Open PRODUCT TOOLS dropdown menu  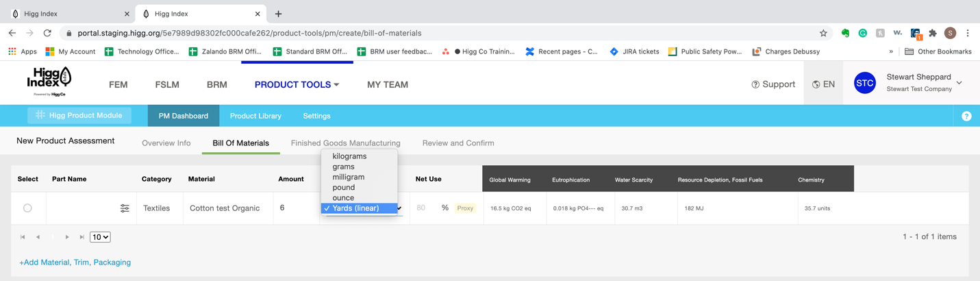point(297,84)
